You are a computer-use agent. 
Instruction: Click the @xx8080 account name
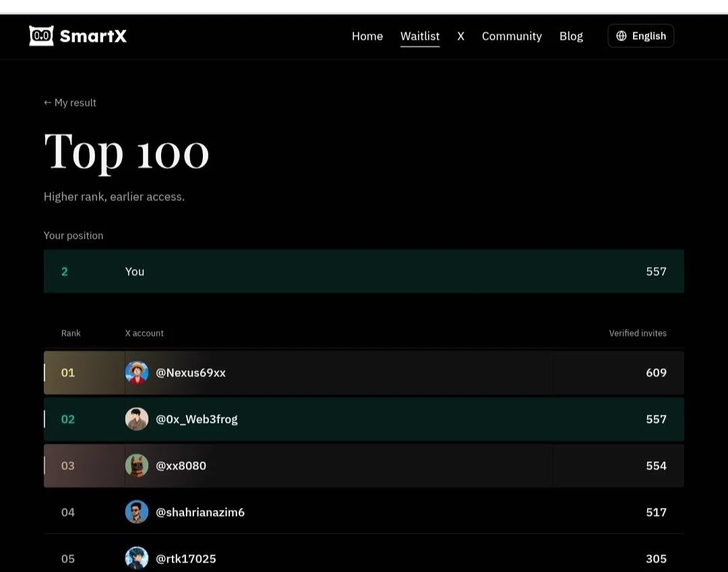pyautogui.click(x=181, y=465)
